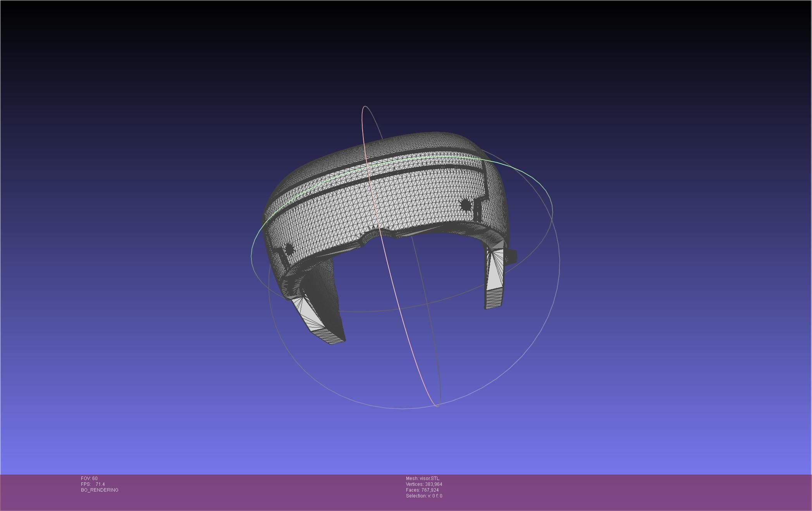Image resolution: width=812 pixels, height=511 pixels.
Task: Click the 'Selection: v: 0 f: 0' text
Action: (x=424, y=496)
